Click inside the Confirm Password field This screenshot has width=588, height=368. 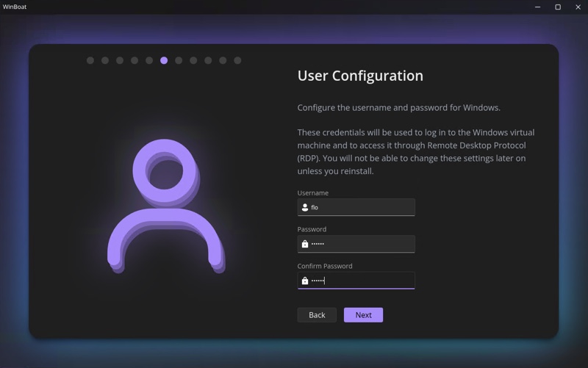[x=360, y=281]
